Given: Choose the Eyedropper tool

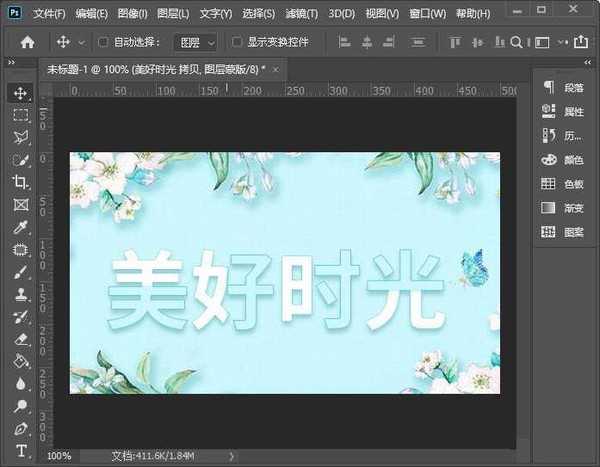Looking at the screenshot, I should (x=20, y=227).
